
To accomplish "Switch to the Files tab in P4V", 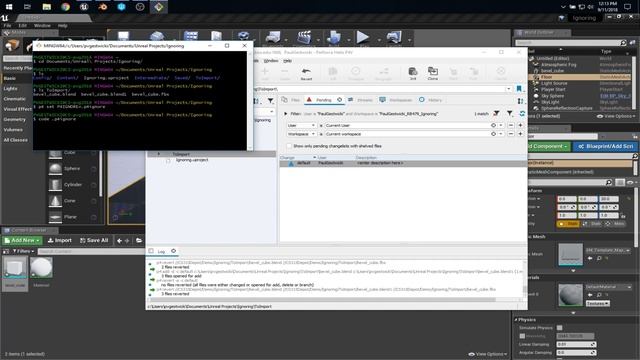I will [x=291, y=100].
